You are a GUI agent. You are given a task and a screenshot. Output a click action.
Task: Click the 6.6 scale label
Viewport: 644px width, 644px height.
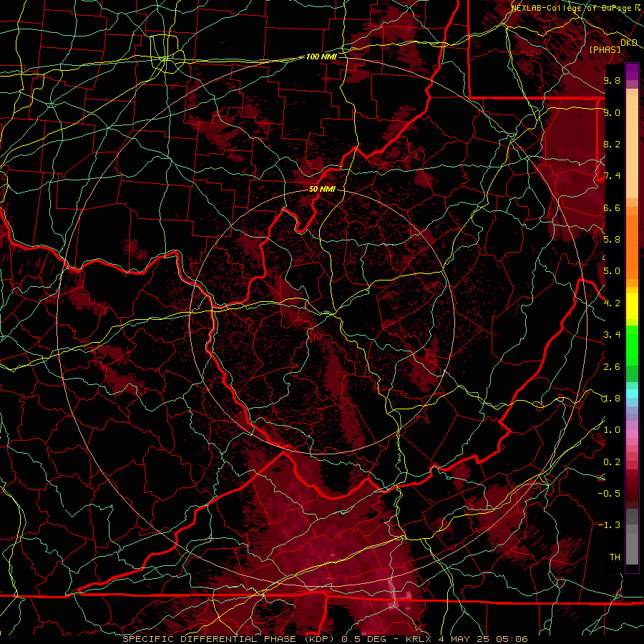[x=612, y=208]
